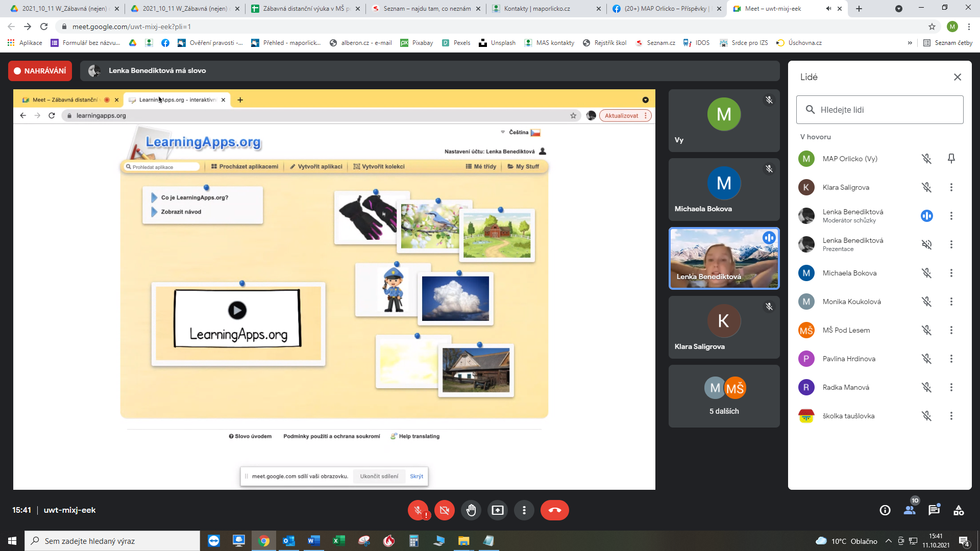Image resolution: width=980 pixels, height=551 pixels.
Task: Select the Lenka Benediktová video tile
Action: (724, 258)
